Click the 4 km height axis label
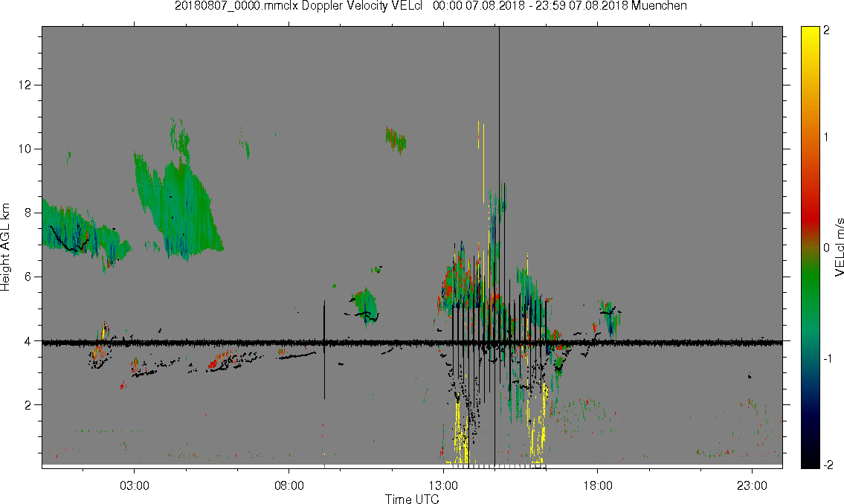This screenshot has width=844, height=504. tap(28, 341)
